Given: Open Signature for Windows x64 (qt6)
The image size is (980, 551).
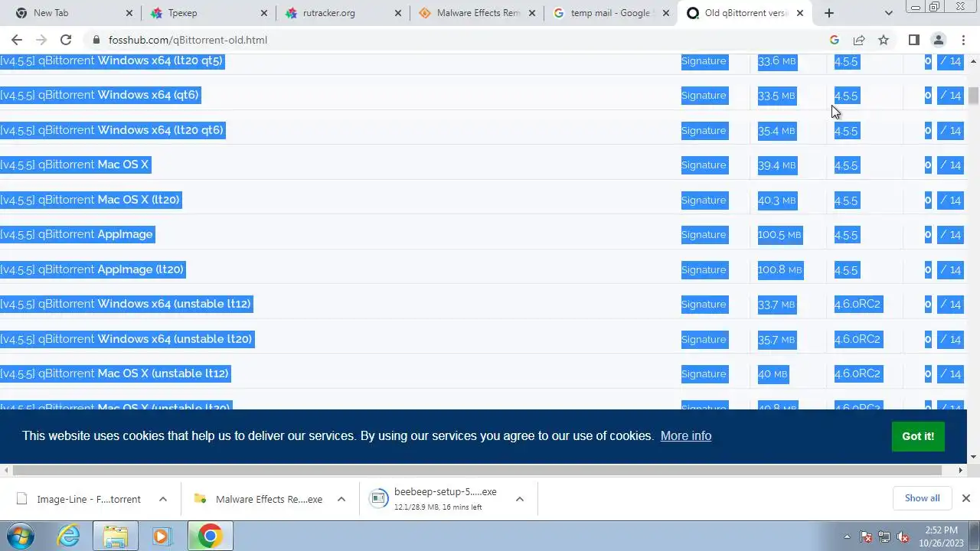Looking at the screenshot, I should tap(704, 96).
